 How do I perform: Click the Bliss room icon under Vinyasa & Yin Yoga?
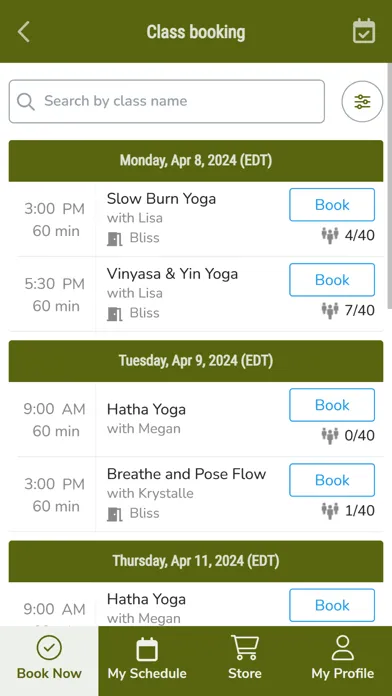115,313
